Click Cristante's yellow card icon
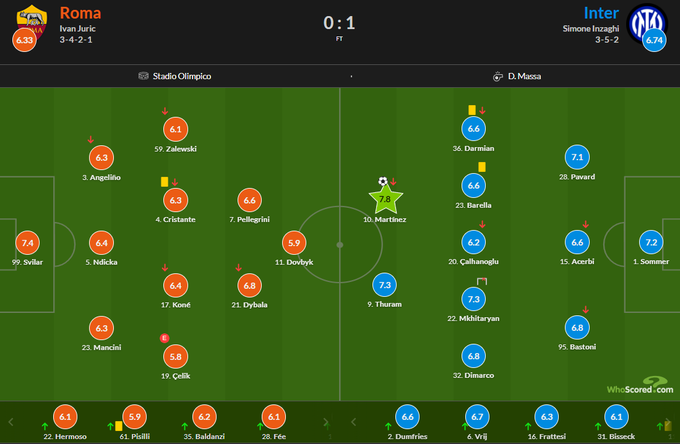 point(164,182)
